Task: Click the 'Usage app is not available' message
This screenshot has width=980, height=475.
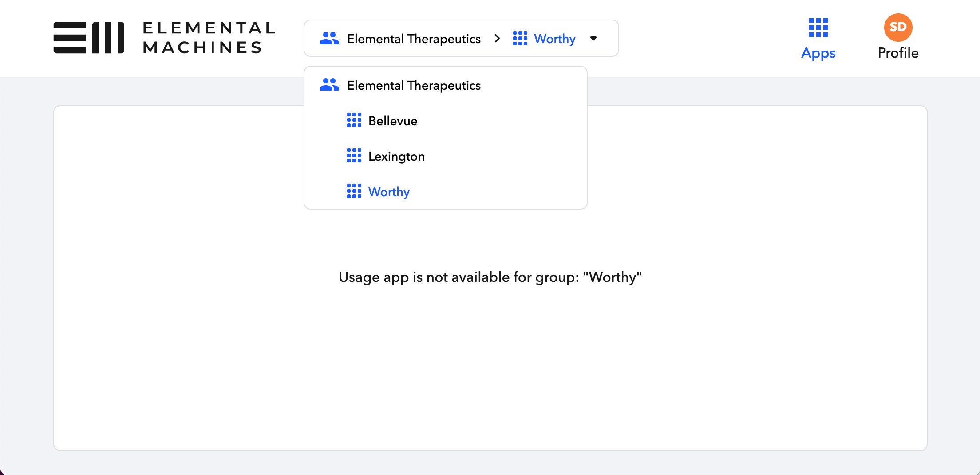Action: tap(490, 277)
